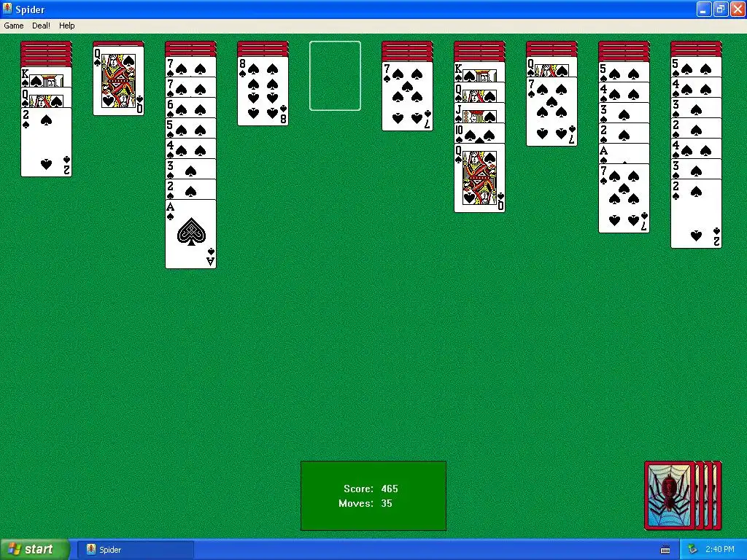Viewport: 747px width, 560px height.
Task: Pick the lone Queen of spades in the second column
Action: coord(119,81)
